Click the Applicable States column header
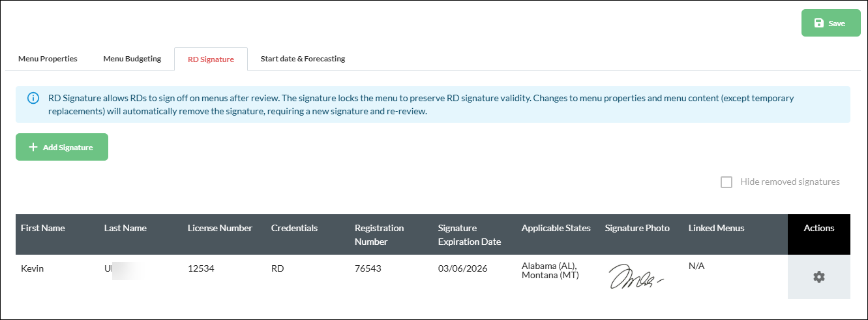The height and width of the screenshot is (320, 868). point(556,228)
